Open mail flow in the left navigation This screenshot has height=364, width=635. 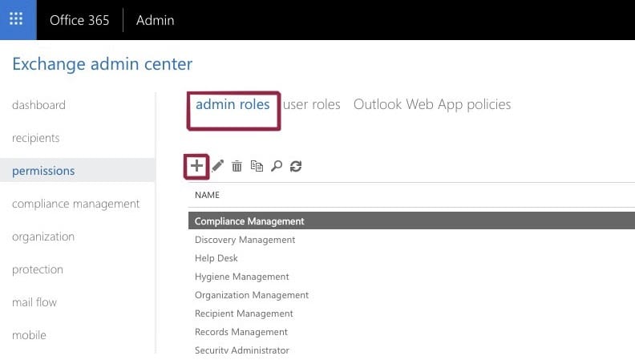[x=34, y=302]
